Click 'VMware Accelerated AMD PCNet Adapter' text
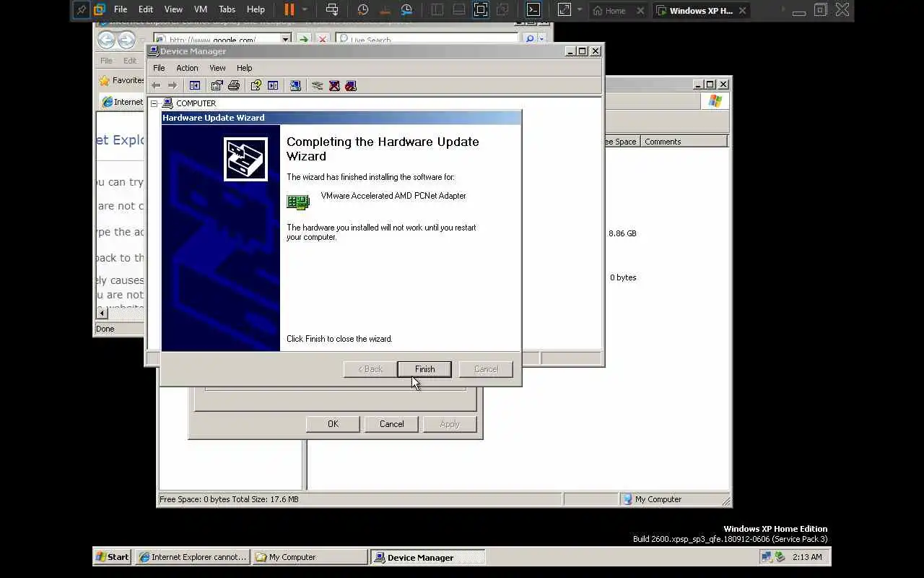The width and height of the screenshot is (924, 578). [393, 196]
